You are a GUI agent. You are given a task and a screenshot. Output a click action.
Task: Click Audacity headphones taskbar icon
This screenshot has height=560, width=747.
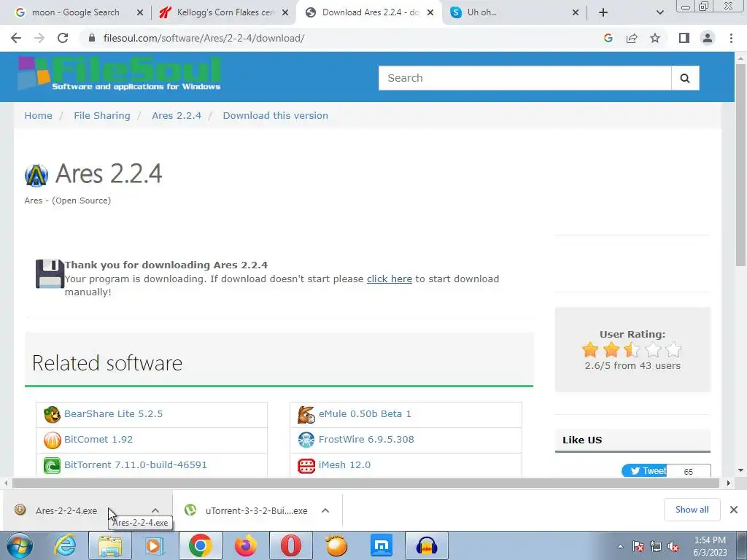[427, 545]
